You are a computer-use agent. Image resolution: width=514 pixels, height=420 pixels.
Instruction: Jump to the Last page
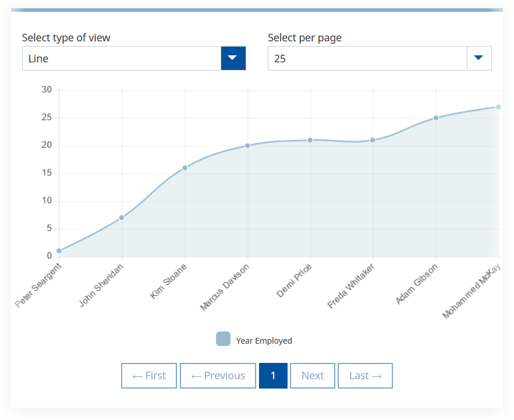tap(365, 376)
